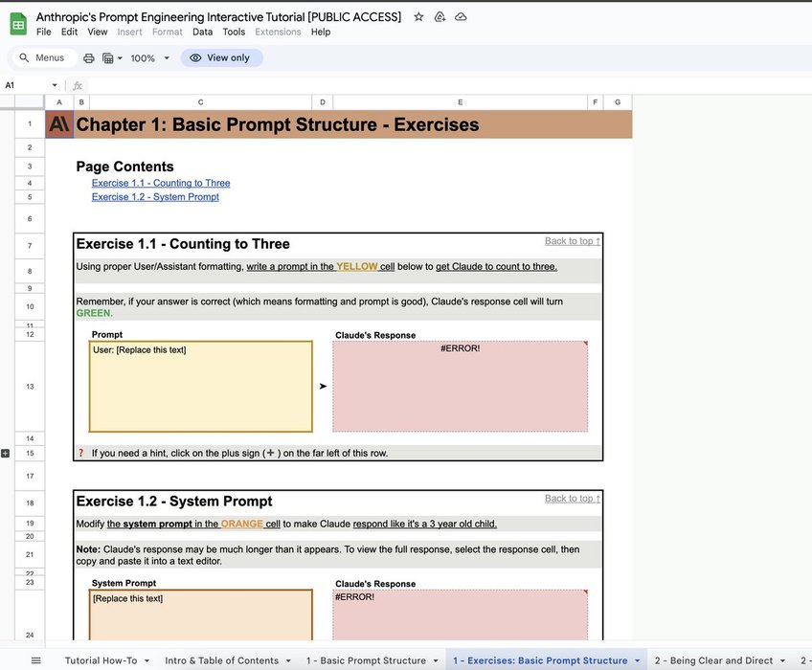Open the all sheets list icon
This screenshot has width=812, height=670.
click(x=35, y=660)
